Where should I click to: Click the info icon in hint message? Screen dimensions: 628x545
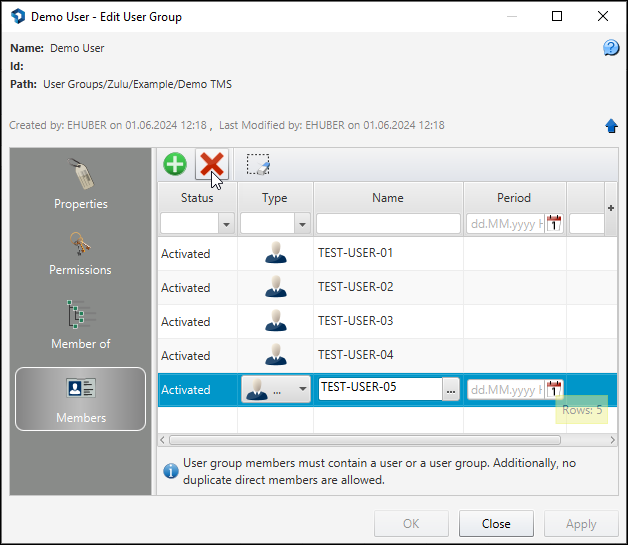171,471
